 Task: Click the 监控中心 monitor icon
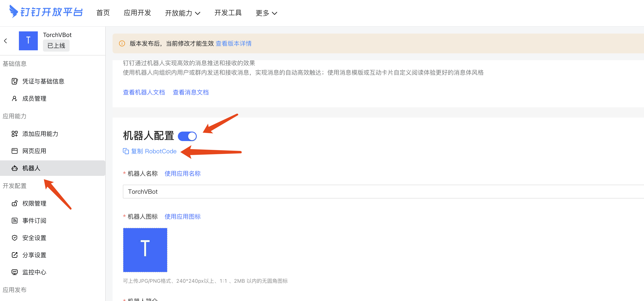click(x=15, y=272)
